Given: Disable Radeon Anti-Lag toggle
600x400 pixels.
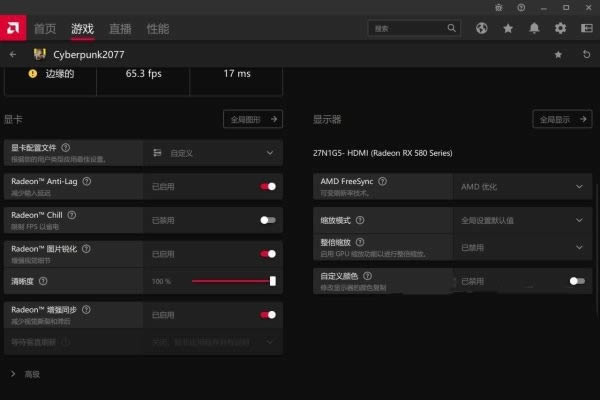Looking at the screenshot, I should (x=268, y=186).
